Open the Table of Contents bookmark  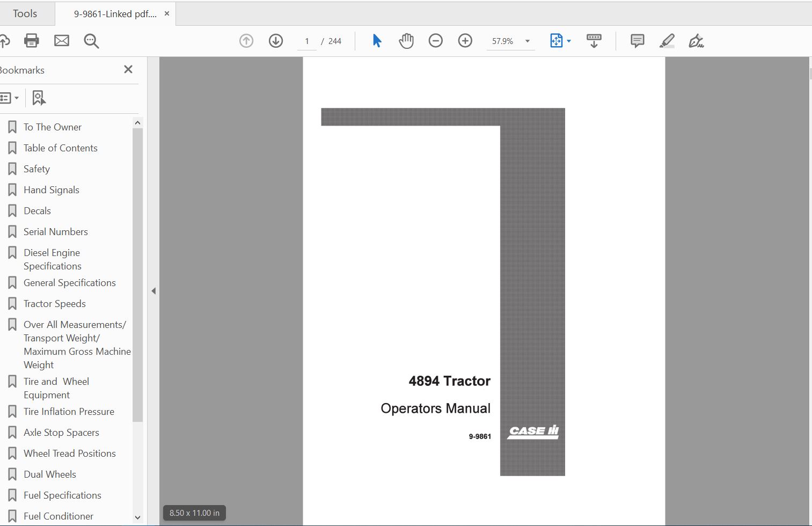tap(61, 148)
